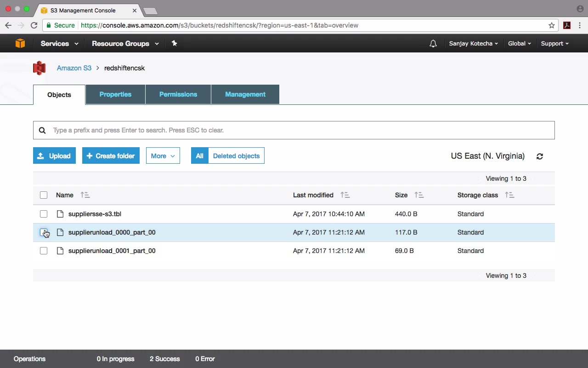Click the '0 Error' status entry
The image size is (588, 368).
click(205, 359)
